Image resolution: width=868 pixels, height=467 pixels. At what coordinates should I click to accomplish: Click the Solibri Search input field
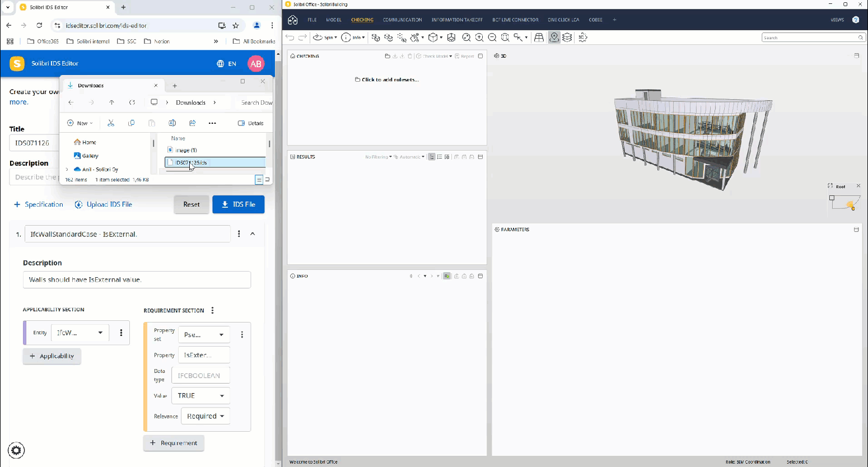809,38
